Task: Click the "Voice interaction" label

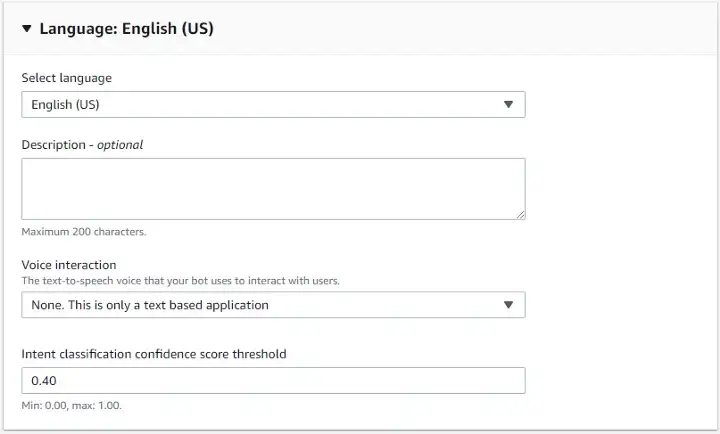Action: (x=69, y=265)
